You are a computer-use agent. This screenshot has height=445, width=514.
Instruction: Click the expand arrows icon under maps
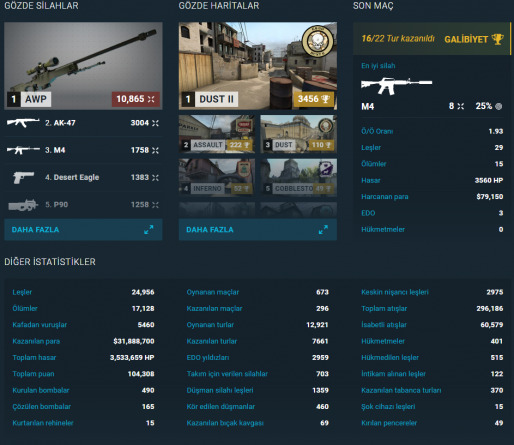323,229
